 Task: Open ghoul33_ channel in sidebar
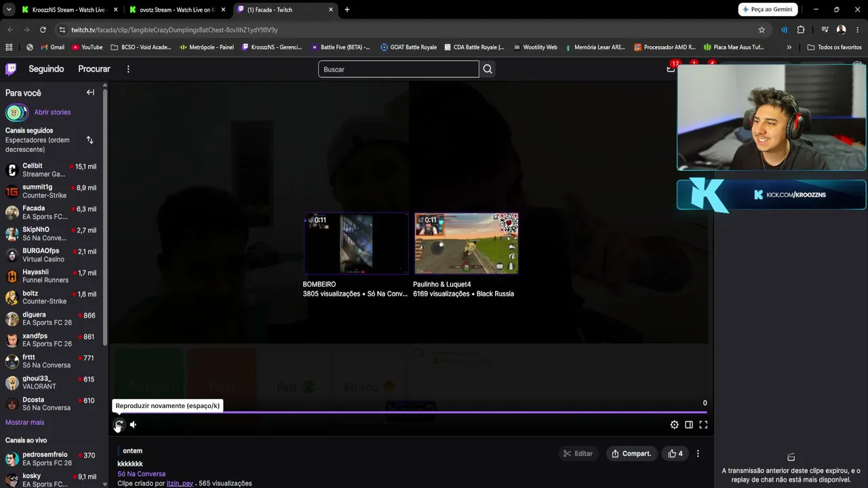pyautogui.click(x=51, y=382)
